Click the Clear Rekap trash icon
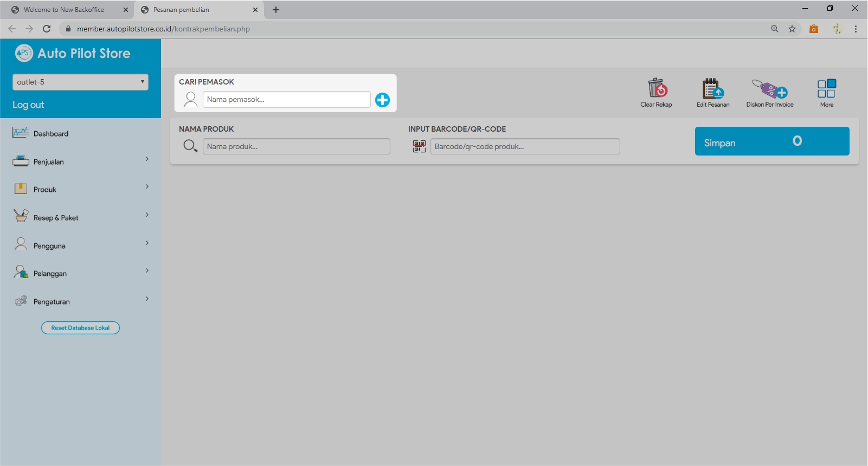This screenshot has width=868, height=466. 657,88
